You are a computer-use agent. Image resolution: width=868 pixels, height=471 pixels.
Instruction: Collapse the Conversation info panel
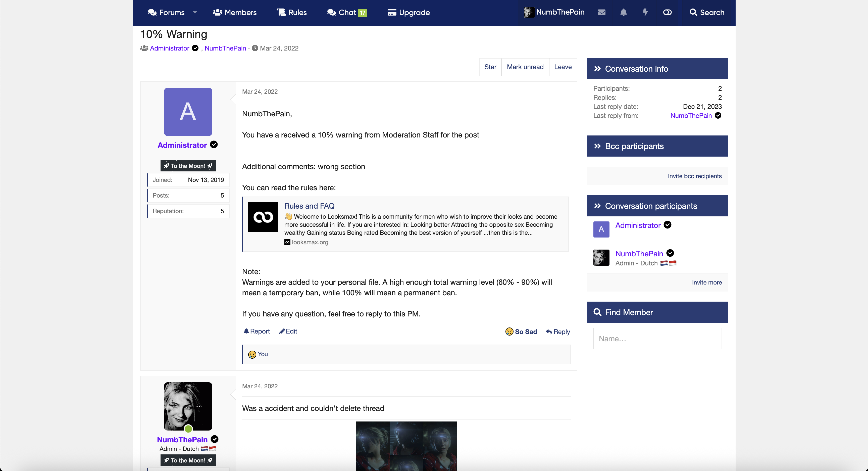pos(657,69)
